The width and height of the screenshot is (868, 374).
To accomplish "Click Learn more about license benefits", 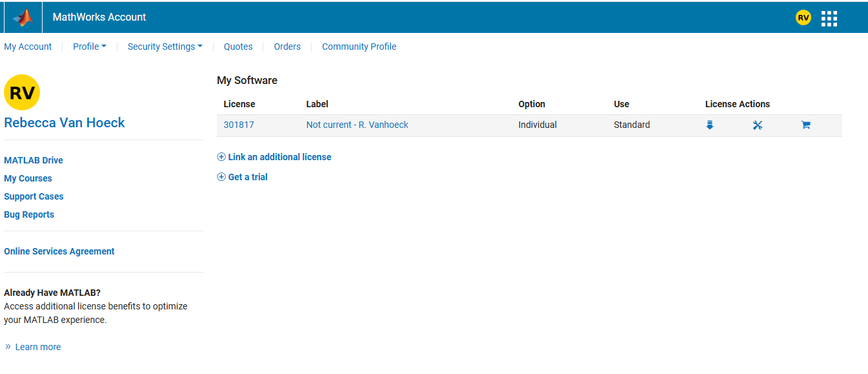I will pyautogui.click(x=37, y=347).
